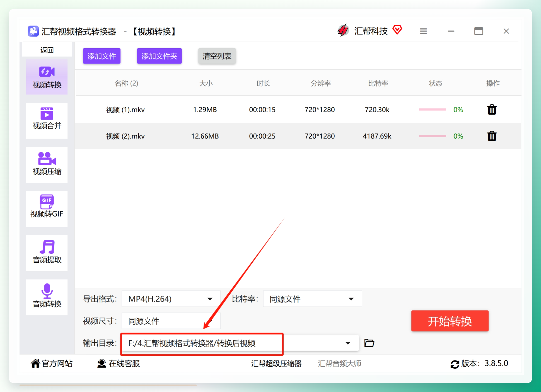The width and height of the screenshot is (541, 392).
Task: Open 汇帮超级压缩器 link
Action: [276, 364]
